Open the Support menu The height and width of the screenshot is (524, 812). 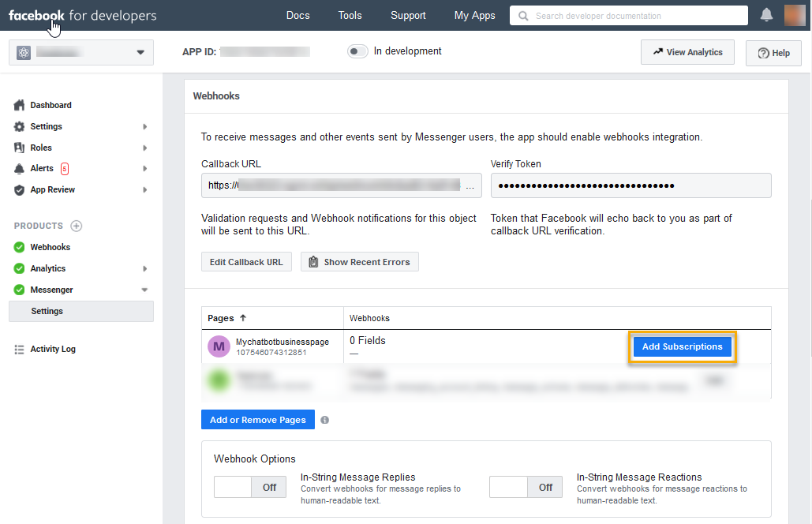[x=408, y=16]
